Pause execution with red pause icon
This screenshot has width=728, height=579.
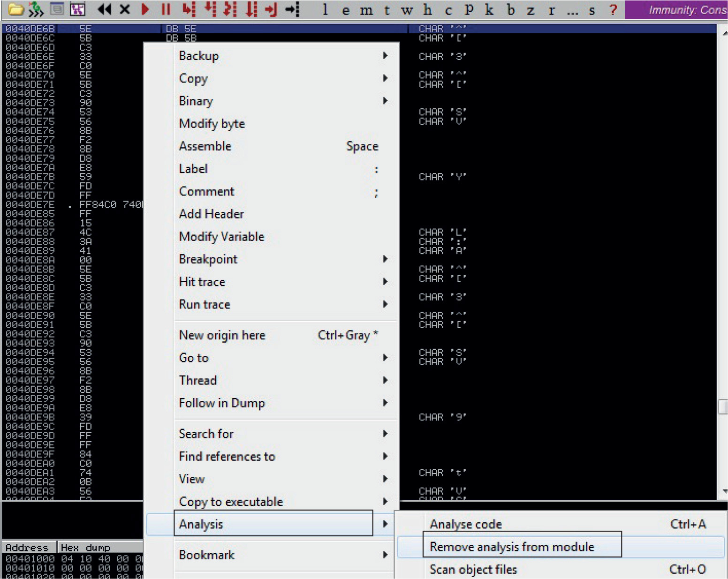point(166,9)
